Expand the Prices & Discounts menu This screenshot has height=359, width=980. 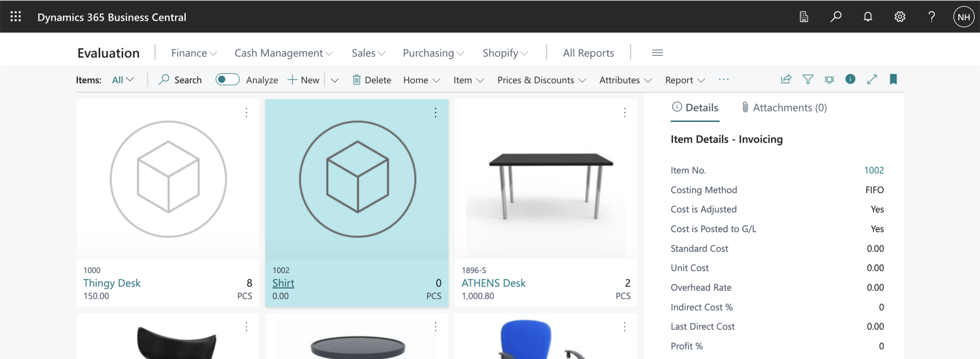[541, 80]
